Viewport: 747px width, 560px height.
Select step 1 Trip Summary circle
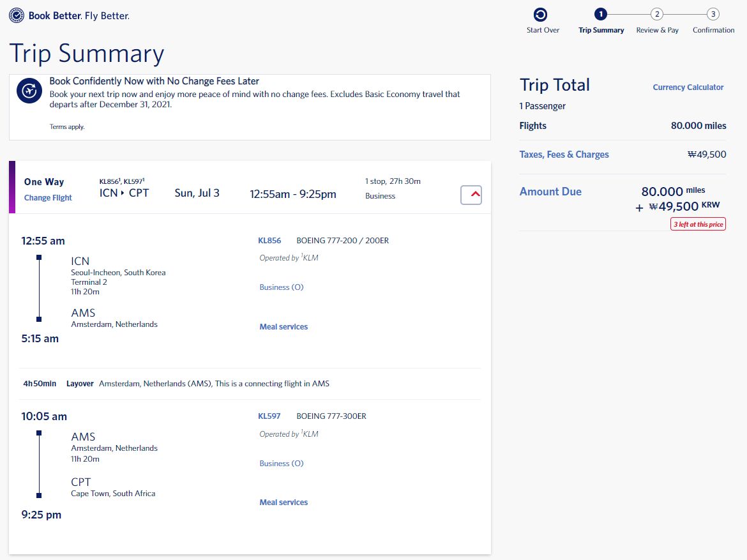[601, 14]
